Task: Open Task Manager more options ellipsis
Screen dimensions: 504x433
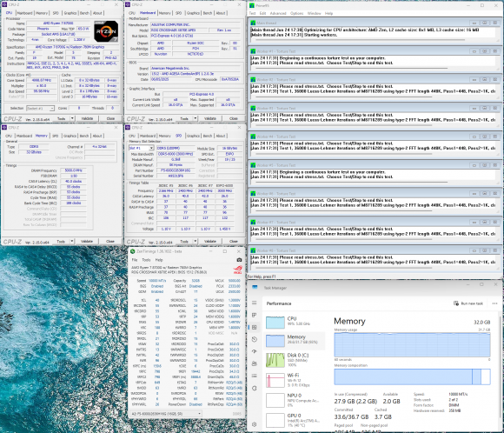Action: pyautogui.click(x=494, y=303)
